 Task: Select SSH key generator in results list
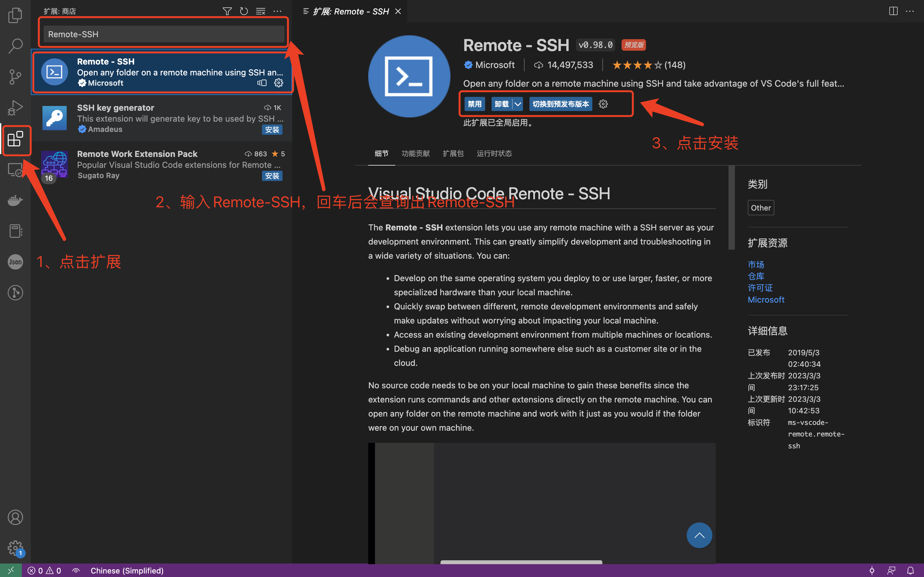tap(162, 118)
